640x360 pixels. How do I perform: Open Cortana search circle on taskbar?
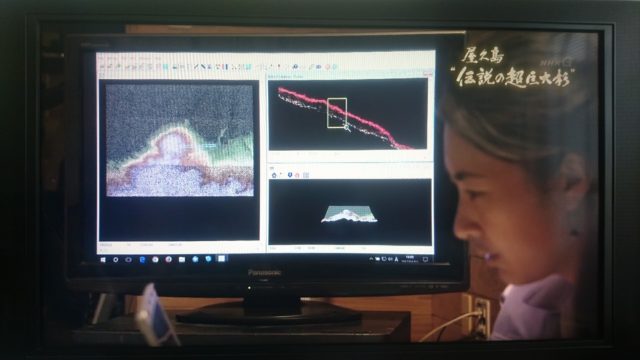[116, 260]
